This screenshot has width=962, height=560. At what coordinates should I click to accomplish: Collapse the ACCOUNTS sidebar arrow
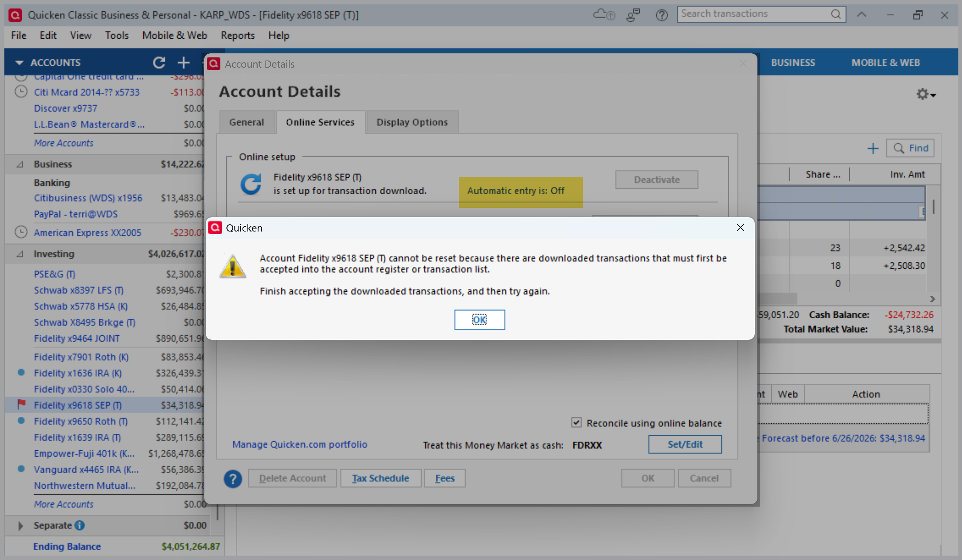click(19, 62)
